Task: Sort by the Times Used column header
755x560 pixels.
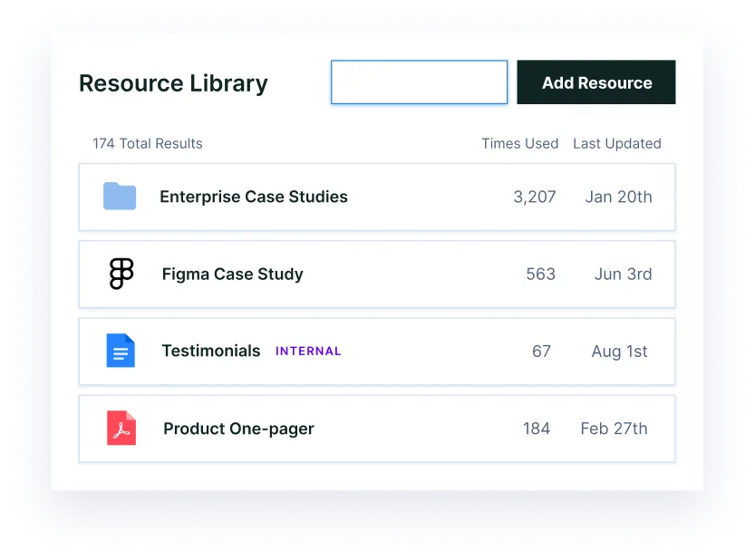Action: point(520,143)
